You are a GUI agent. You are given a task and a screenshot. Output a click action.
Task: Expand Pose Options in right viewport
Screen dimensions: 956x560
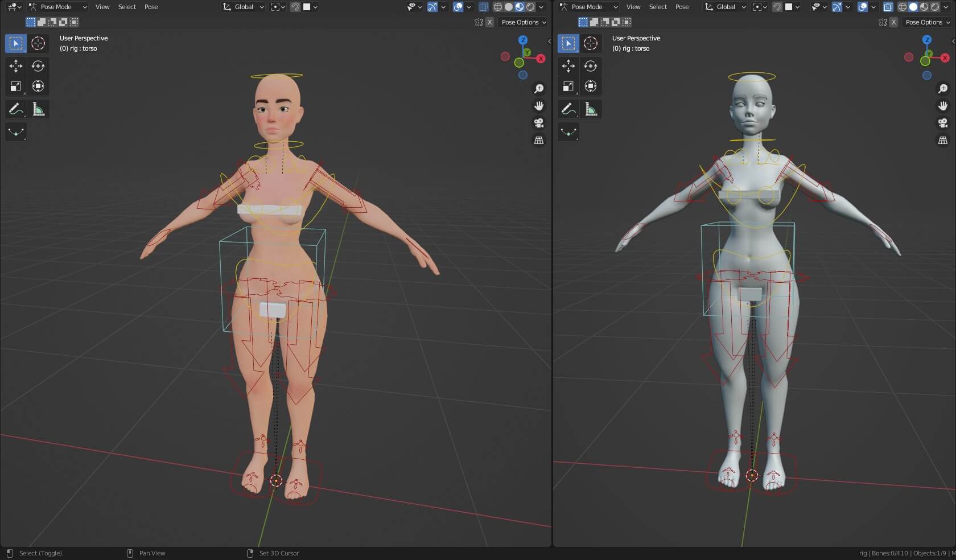coord(928,22)
